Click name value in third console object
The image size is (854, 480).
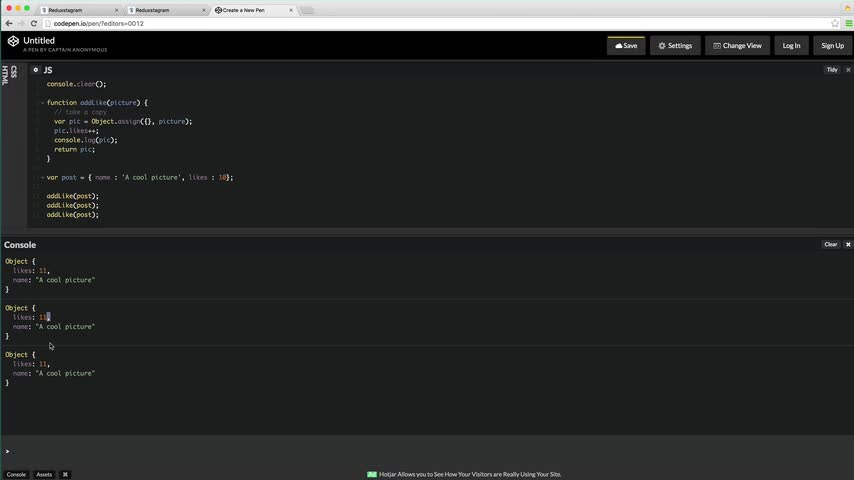point(65,374)
